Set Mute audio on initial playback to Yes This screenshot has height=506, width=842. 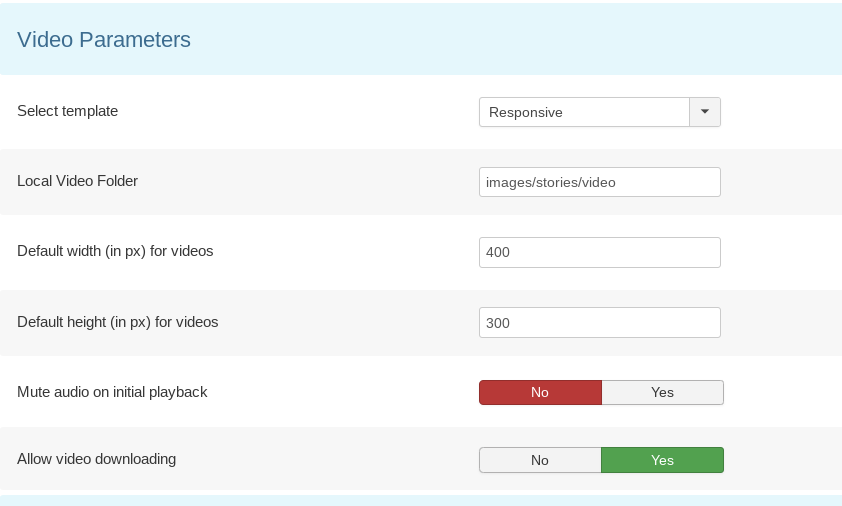pos(662,392)
